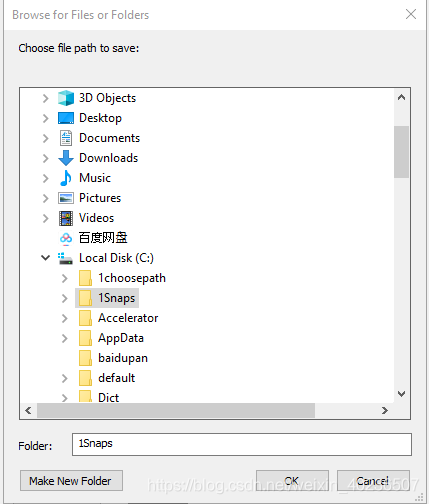Select Documents in the tree
The image size is (429, 504).
pos(109,138)
